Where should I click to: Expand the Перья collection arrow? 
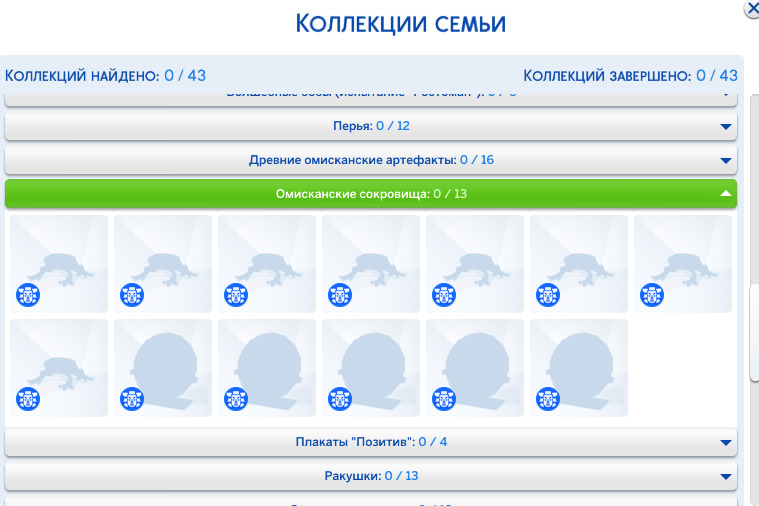coord(725,126)
